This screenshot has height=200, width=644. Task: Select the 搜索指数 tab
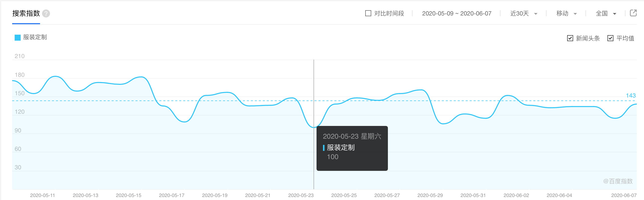pos(26,13)
